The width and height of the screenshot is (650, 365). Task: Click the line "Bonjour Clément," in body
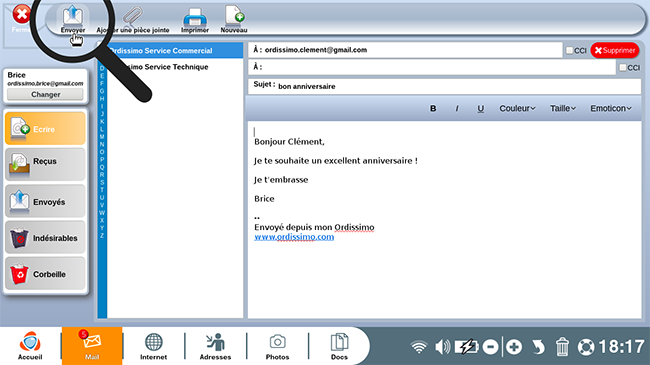(x=289, y=141)
